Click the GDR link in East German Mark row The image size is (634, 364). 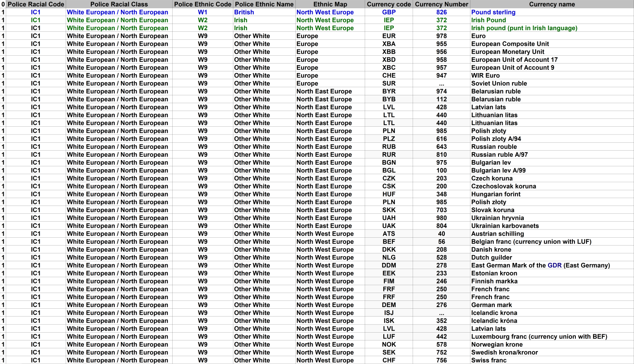click(554, 265)
